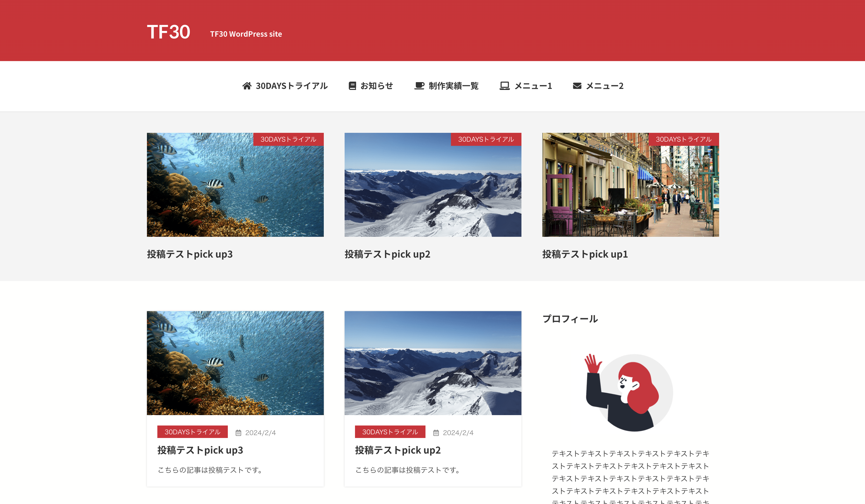The height and width of the screenshot is (504, 865).
Task: Click calendar icon on pick up3 card
Action: [238, 433]
